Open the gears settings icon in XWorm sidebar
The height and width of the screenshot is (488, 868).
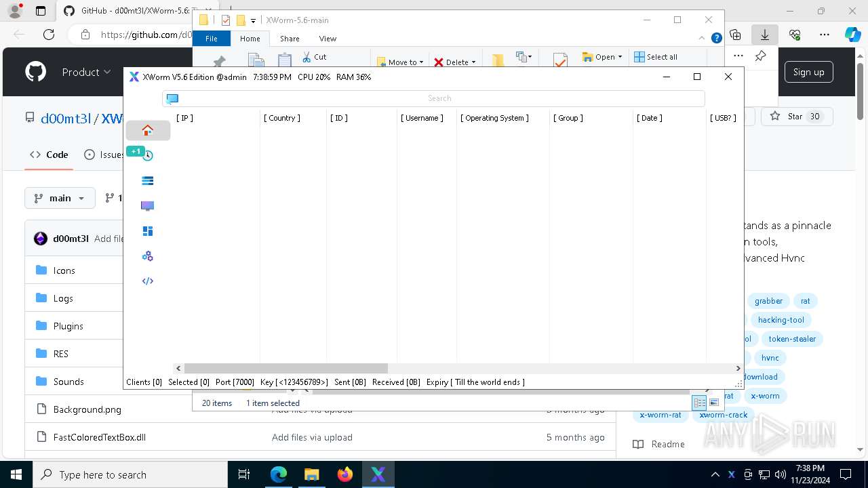(x=148, y=256)
